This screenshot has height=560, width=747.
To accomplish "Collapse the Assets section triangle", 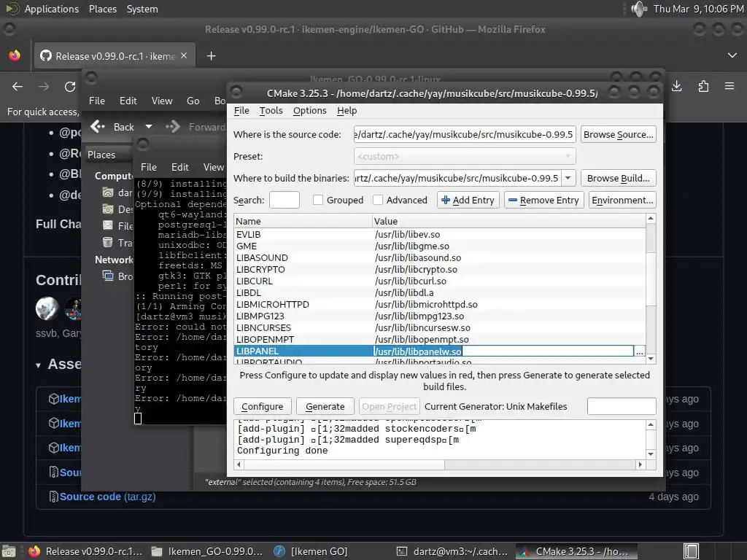I will pos(38,365).
